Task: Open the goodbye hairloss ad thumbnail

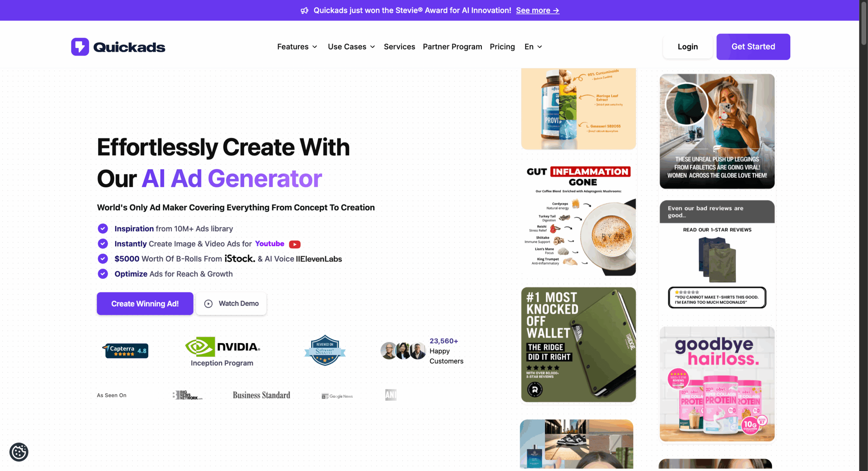Action: coord(717,384)
